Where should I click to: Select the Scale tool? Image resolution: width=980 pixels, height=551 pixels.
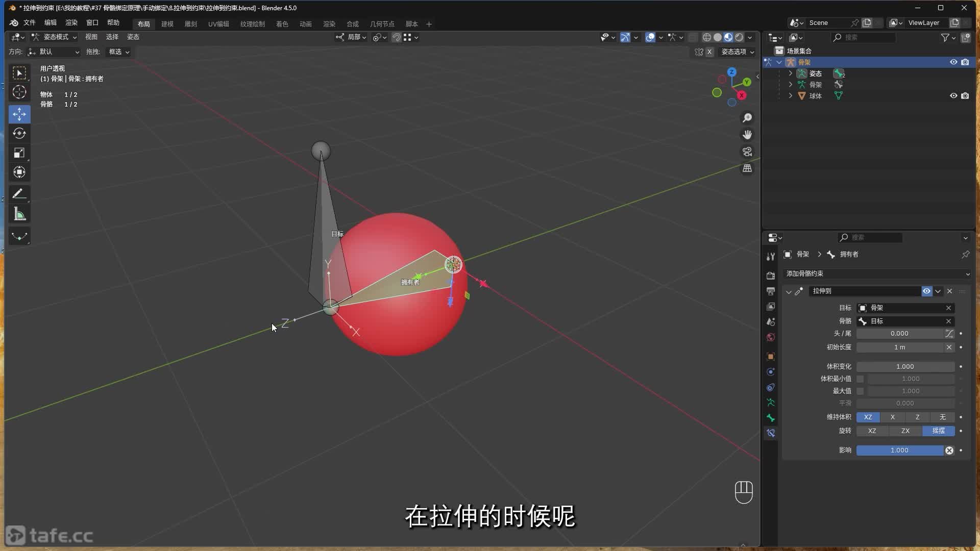19,153
